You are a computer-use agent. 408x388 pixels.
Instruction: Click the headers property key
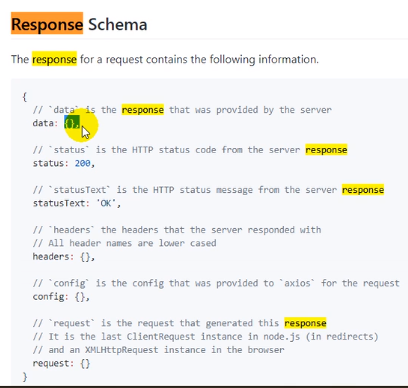tap(51, 256)
